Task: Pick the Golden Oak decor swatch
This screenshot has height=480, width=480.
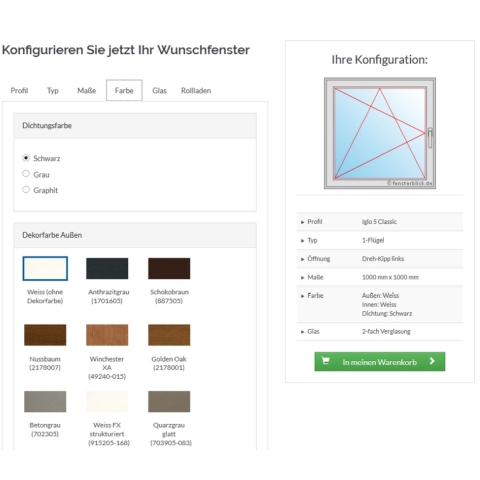Action: click(x=169, y=335)
